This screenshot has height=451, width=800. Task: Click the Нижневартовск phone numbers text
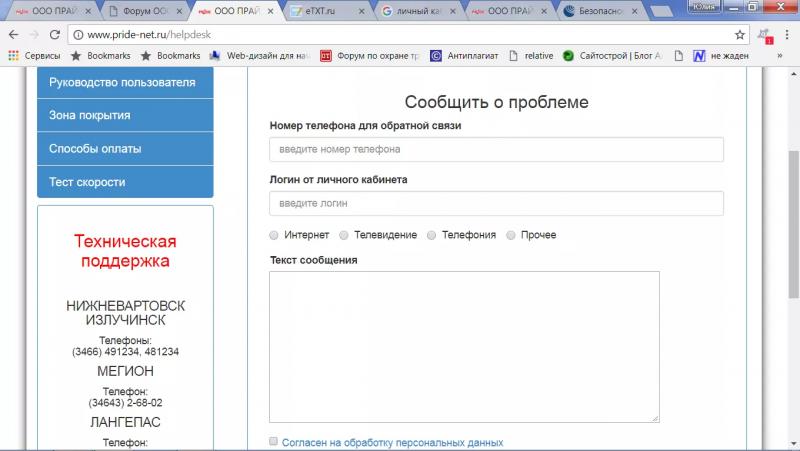(x=126, y=352)
